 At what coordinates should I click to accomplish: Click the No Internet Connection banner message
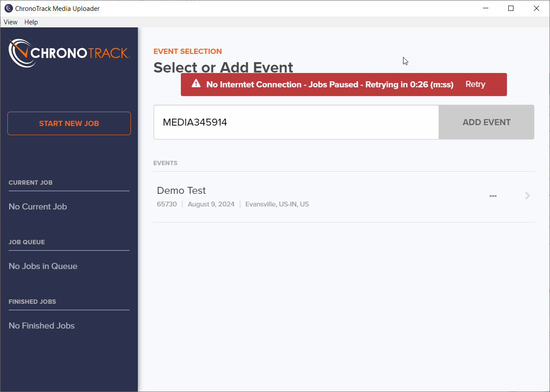point(330,84)
